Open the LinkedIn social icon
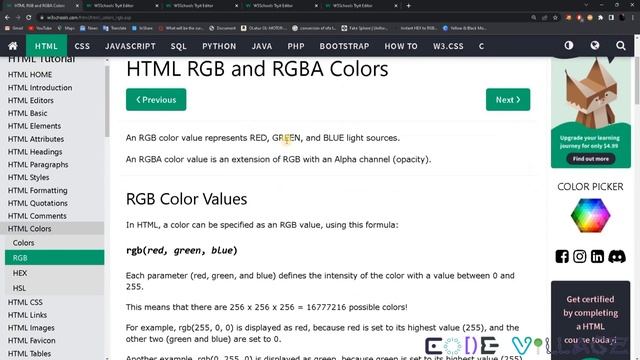Image resolution: width=640 pixels, height=360 pixels. coord(597,256)
